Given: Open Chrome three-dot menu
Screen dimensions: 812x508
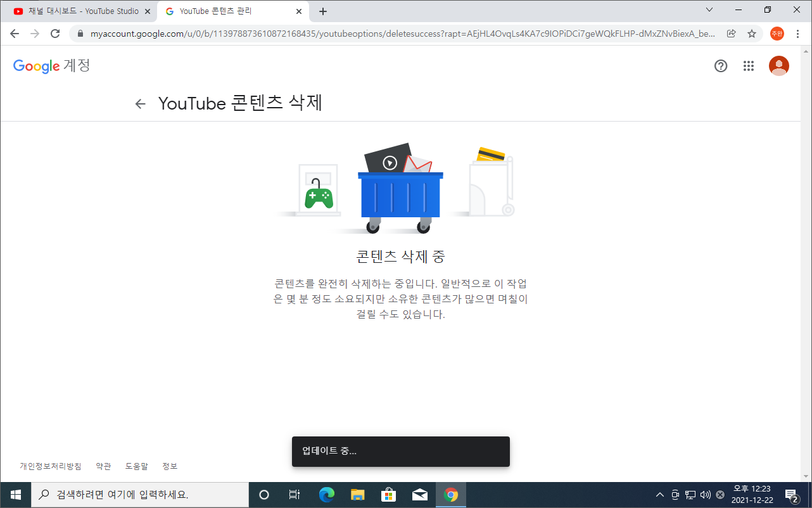Looking at the screenshot, I should [797, 34].
